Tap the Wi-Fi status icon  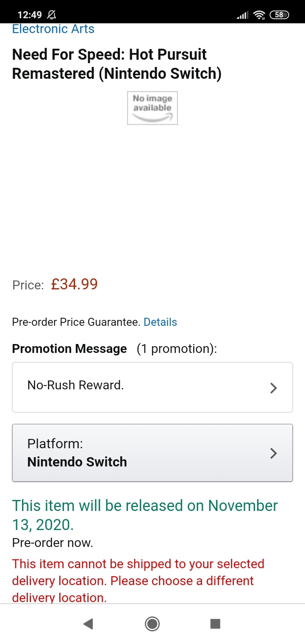pyautogui.click(x=258, y=15)
